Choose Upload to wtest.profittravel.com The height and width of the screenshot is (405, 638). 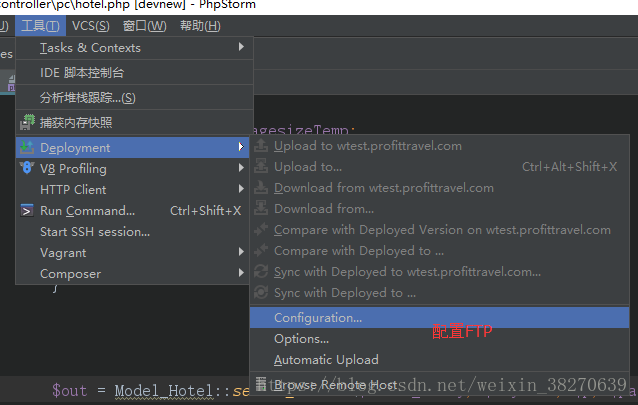point(439,146)
